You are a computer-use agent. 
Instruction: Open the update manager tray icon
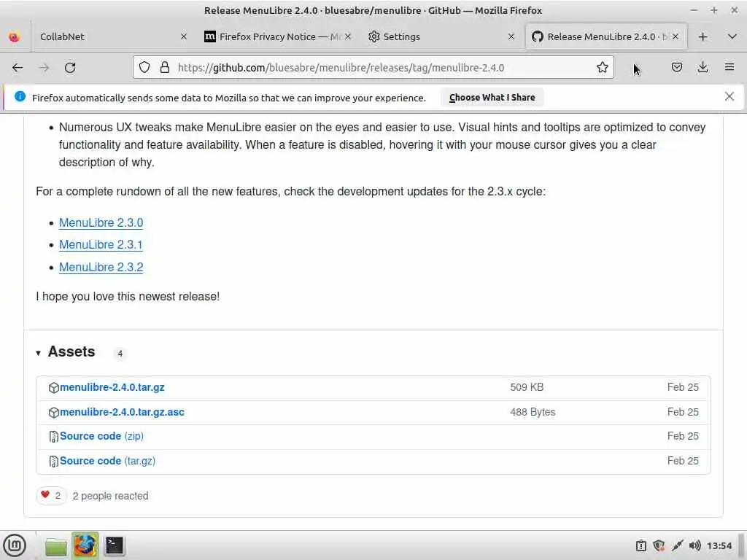pos(641,545)
